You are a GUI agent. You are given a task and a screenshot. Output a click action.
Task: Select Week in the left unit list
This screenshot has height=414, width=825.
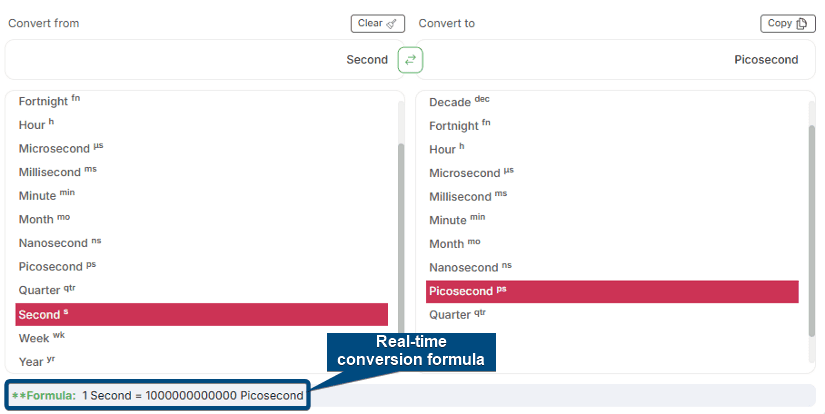33,338
